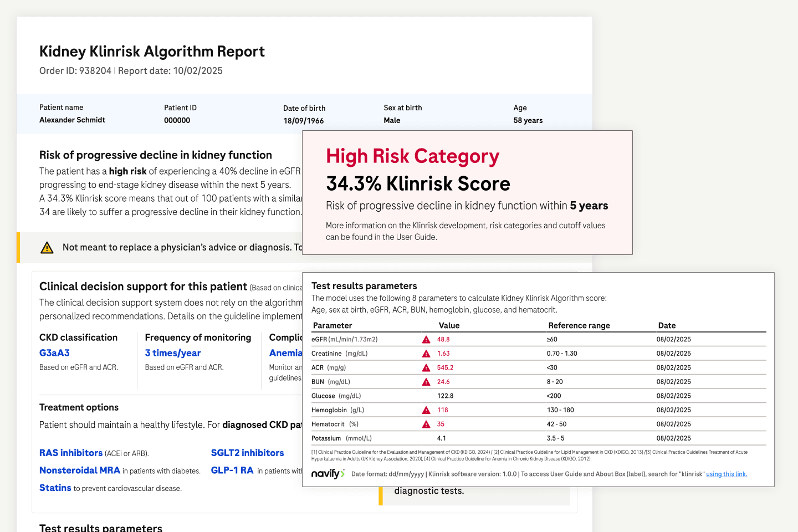Click the ACR reference range <30
The image size is (798, 532).
pyautogui.click(x=552, y=367)
